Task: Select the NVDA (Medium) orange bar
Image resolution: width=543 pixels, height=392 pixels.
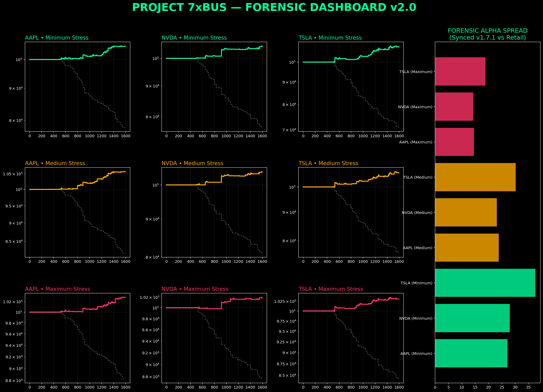Action: [466, 212]
